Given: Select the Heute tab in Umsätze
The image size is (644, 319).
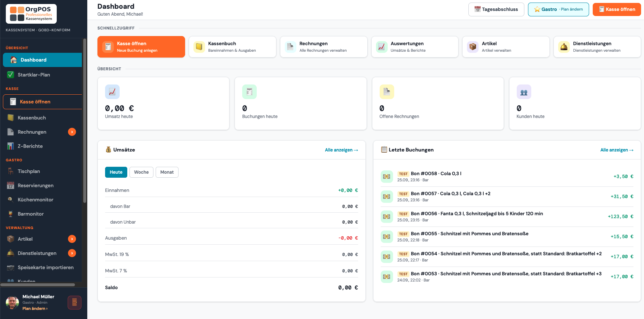Looking at the screenshot, I should point(116,172).
